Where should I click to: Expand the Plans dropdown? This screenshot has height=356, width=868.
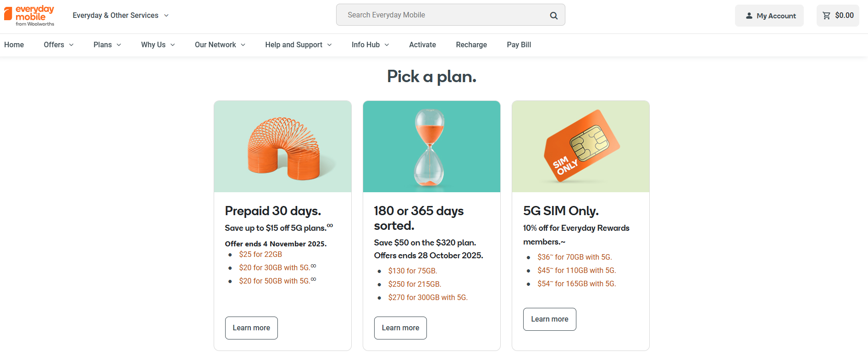[107, 44]
